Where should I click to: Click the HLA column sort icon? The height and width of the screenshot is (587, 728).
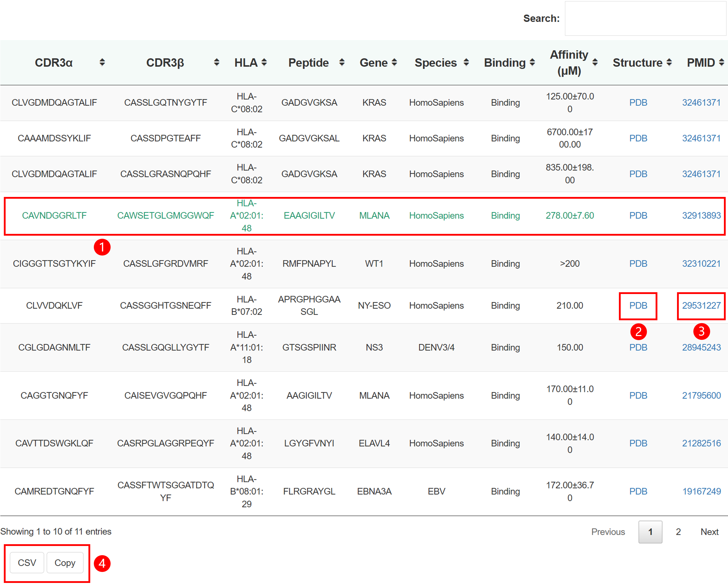[264, 63]
